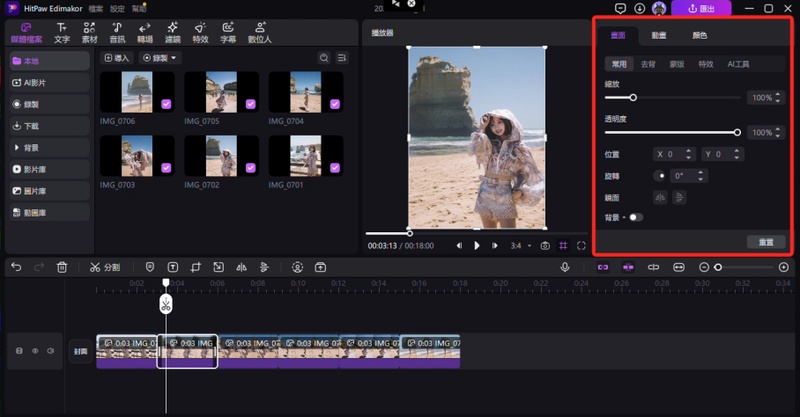Enter fullscreen preview mode
Image resolution: width=800 pixels, height=417 pixels.
point(581,246)
